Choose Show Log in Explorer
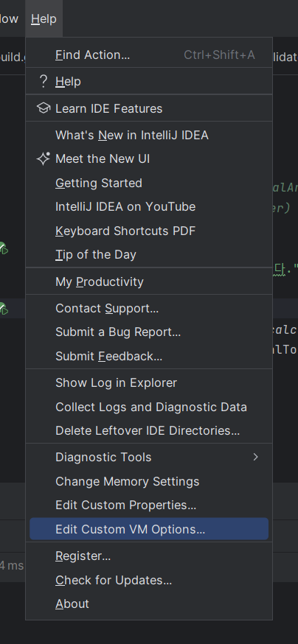Image resolution: width=298 pixels, height=644 pixels. pos(149,382)
